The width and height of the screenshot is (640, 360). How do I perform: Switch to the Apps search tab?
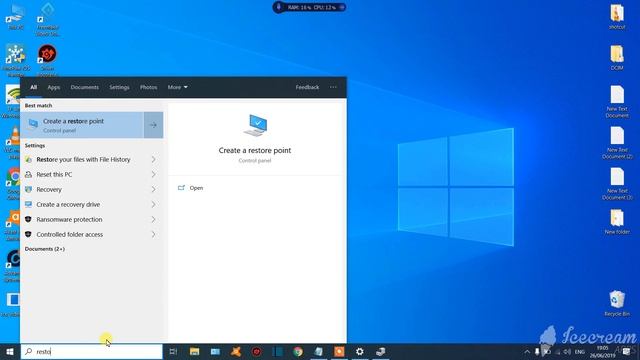point(53,87)
